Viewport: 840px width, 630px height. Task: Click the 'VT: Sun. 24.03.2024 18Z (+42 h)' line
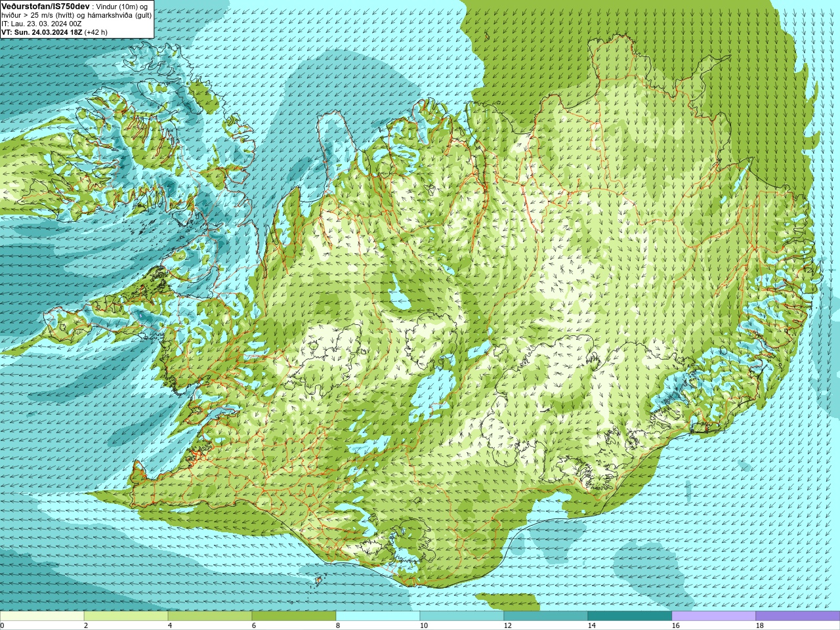click(54, 32)
